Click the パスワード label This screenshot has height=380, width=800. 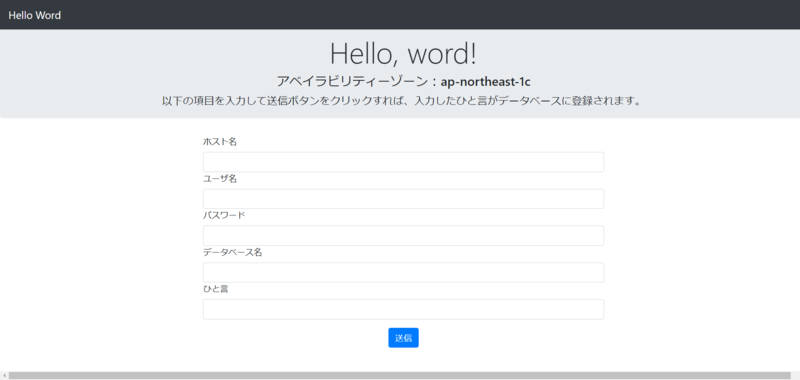coord(224,215)
